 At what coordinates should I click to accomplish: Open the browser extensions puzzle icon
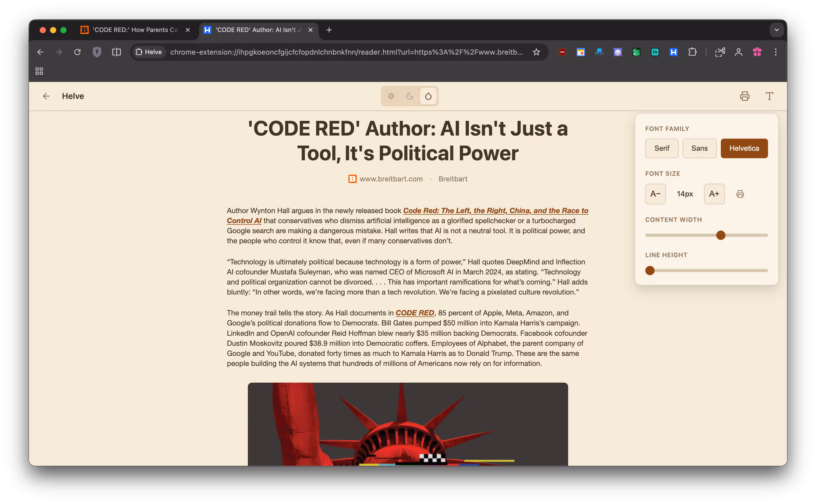(x=692, y=52)
